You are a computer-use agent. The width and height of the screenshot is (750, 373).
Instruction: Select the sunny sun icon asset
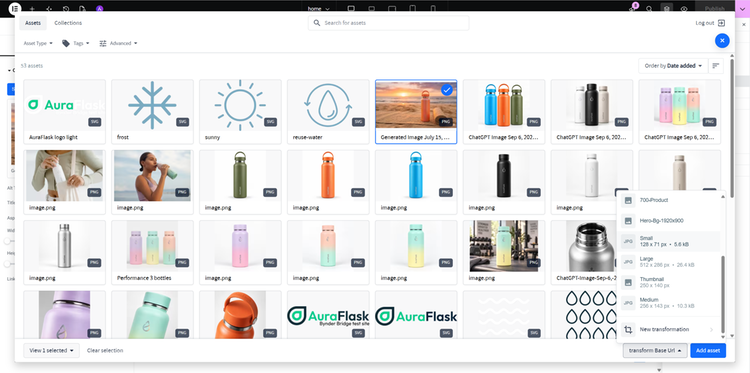pos(240,111)
